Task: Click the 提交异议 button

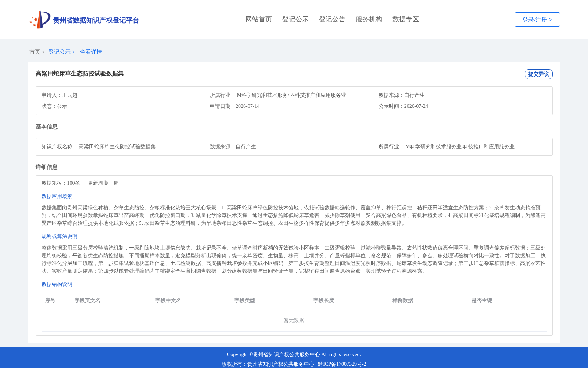Action: point(539,74)
